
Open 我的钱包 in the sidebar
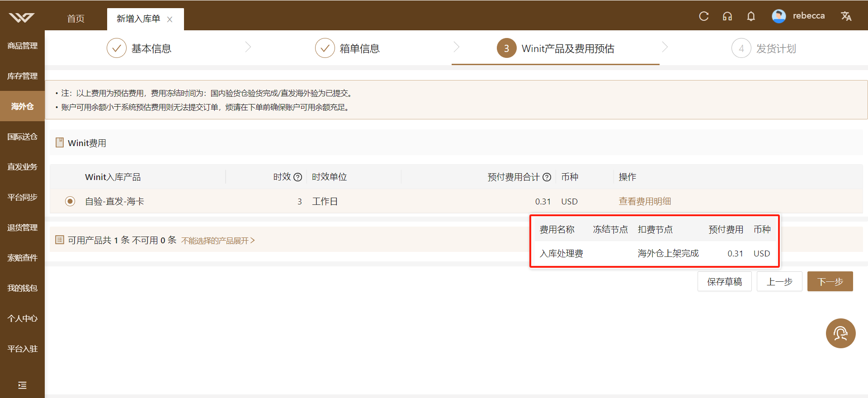click(22, 288)
